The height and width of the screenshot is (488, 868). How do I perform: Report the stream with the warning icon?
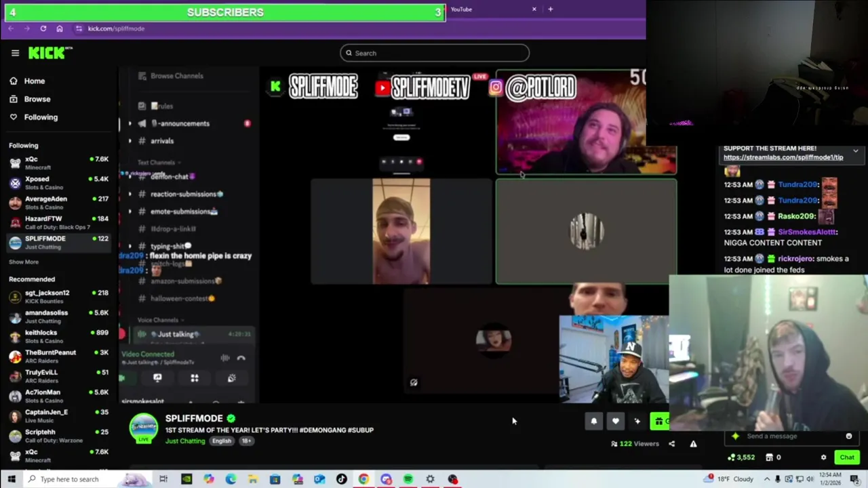tap(693, 444)
